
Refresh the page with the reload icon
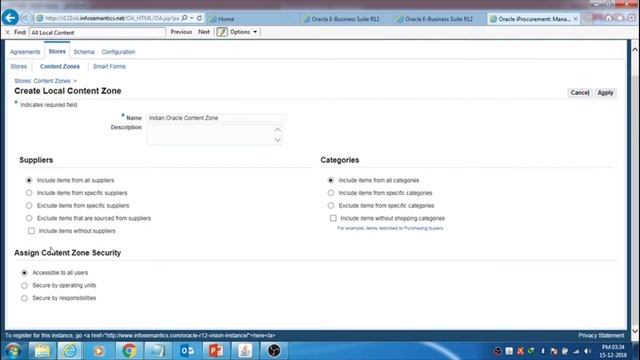pyautogui.click(x=199, y=18)
